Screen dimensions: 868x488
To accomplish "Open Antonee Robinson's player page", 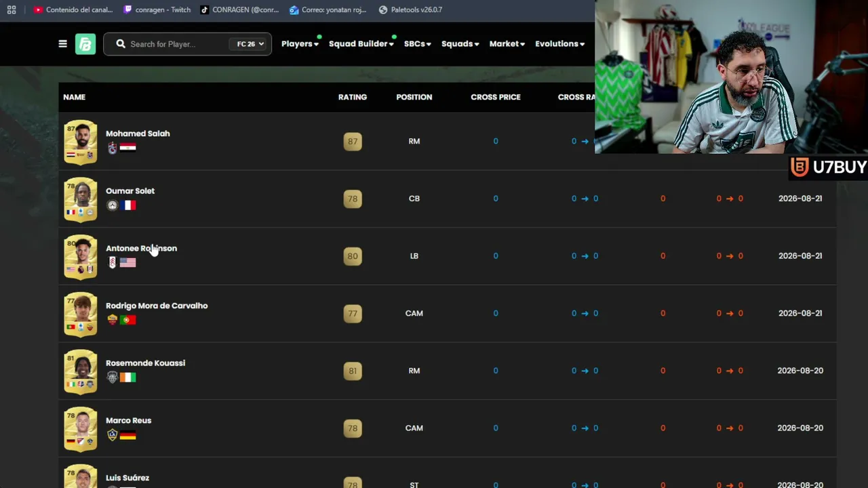I will click(141, 249).
